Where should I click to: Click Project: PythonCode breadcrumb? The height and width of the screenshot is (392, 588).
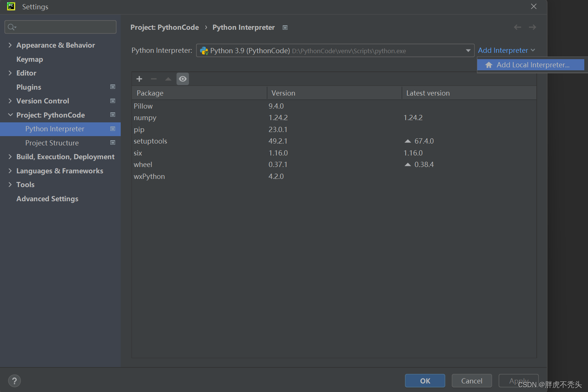165,28
